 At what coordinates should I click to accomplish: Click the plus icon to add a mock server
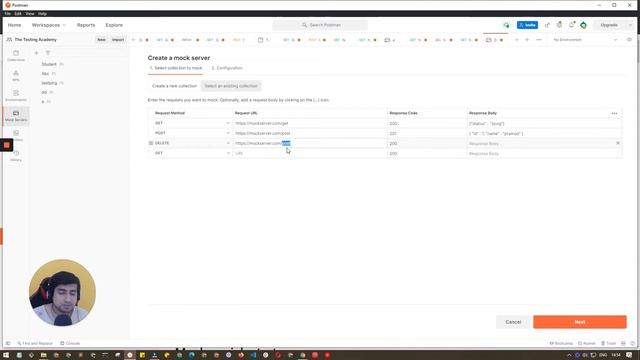point(36,53)
